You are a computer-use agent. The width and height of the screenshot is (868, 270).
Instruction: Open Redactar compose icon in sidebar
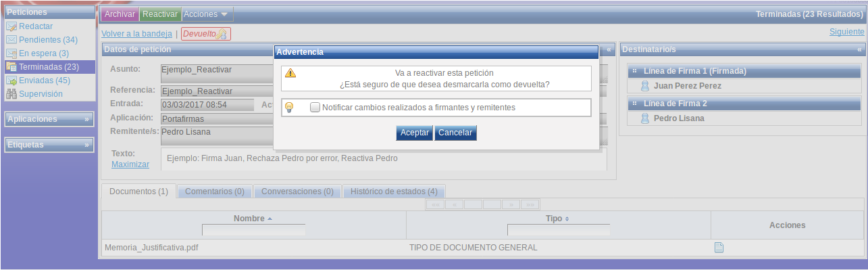pyautogui.click(x=11, y=26)
